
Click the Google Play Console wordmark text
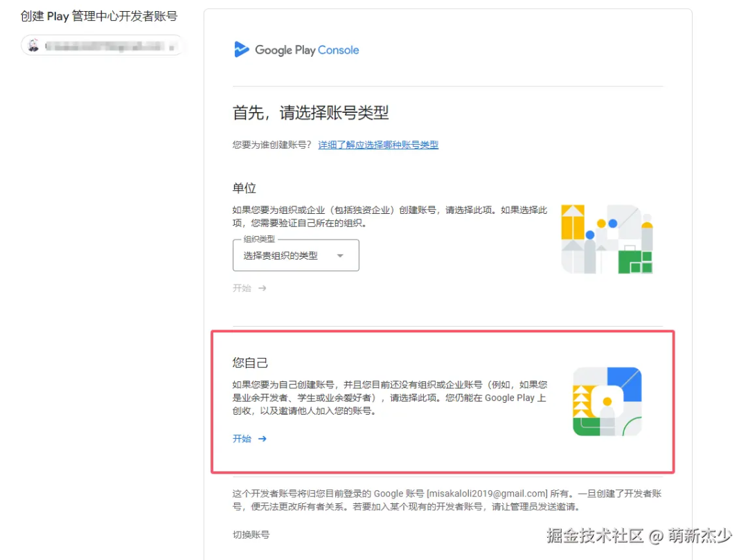click(307, 50)
